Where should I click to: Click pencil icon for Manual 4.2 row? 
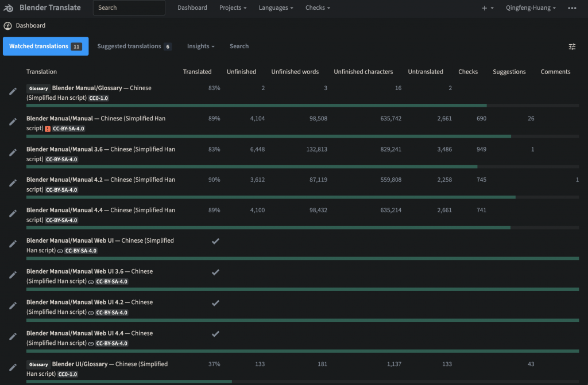coord(13,182)
